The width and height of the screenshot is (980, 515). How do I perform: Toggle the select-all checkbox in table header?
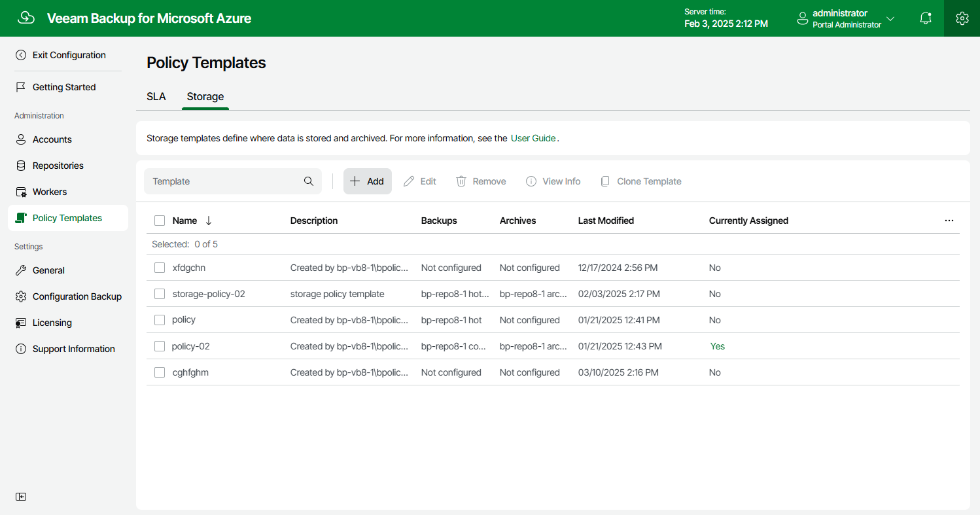pyautogui.click(x=160, y=221)
